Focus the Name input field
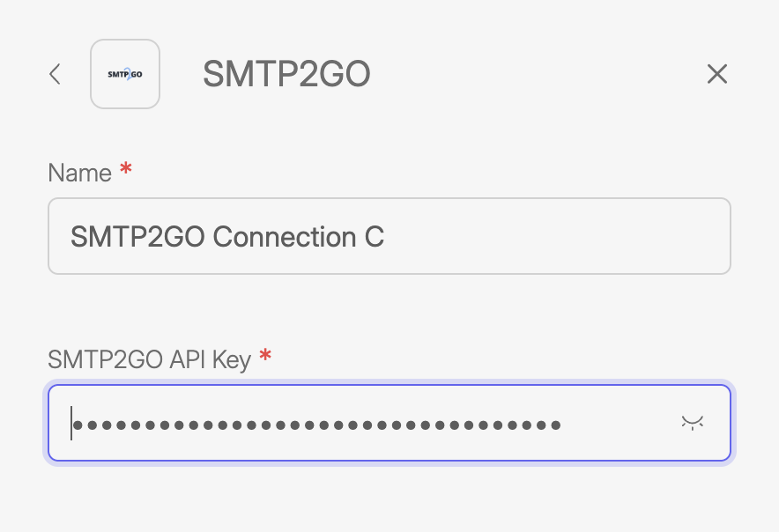 (x=389, y=236)
